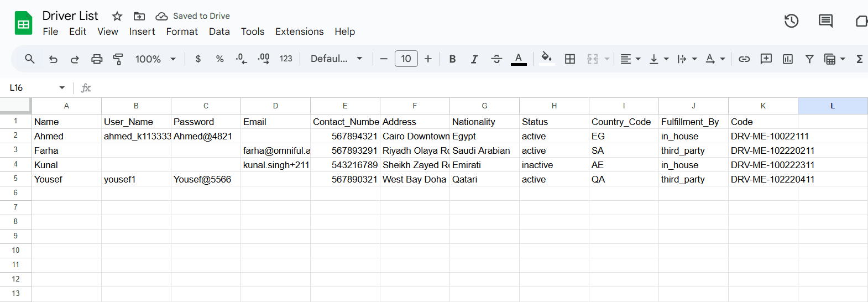Click the Print icon
Image resolution: width=868 pixels, height=302 pixels.
click(97, 59)
